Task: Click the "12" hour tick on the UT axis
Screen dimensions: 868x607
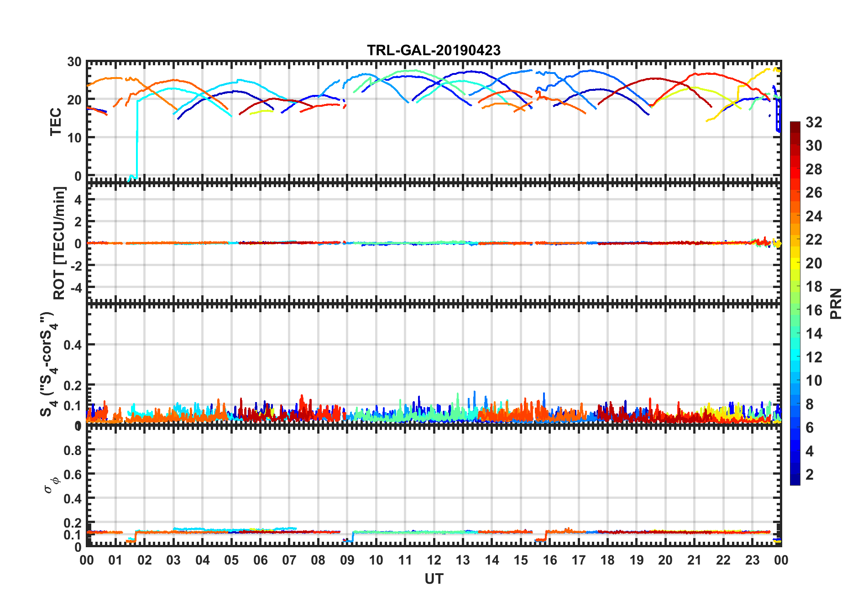Action: (x=434, y=560)
